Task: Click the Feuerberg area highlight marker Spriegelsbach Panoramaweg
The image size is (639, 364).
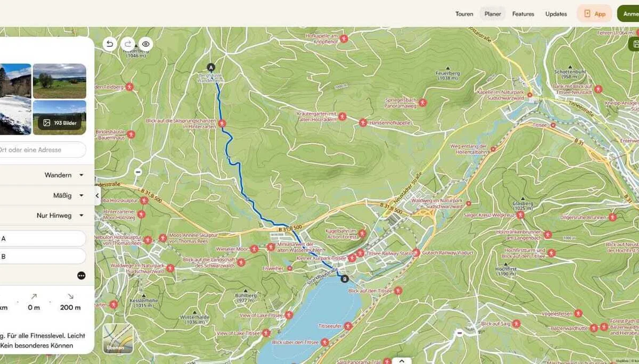Action: (x=422, y=102)
